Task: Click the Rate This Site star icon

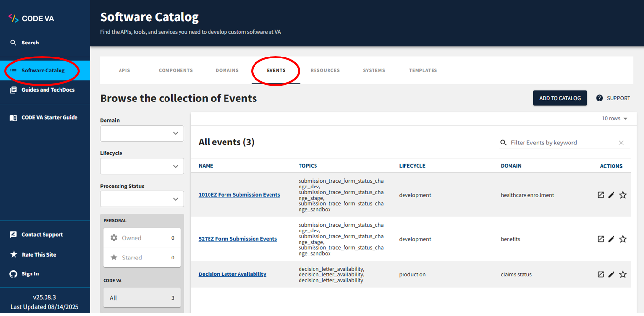Action: 13,255
